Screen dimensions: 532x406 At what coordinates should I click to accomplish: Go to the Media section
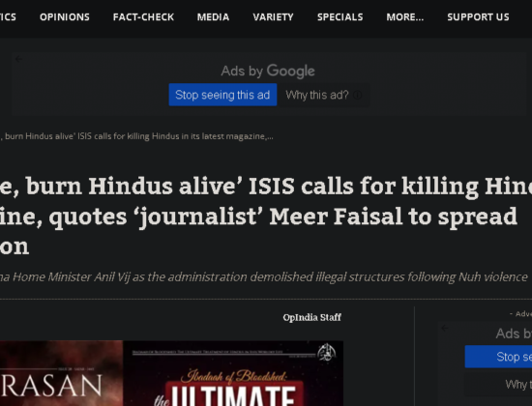(213, 17)
